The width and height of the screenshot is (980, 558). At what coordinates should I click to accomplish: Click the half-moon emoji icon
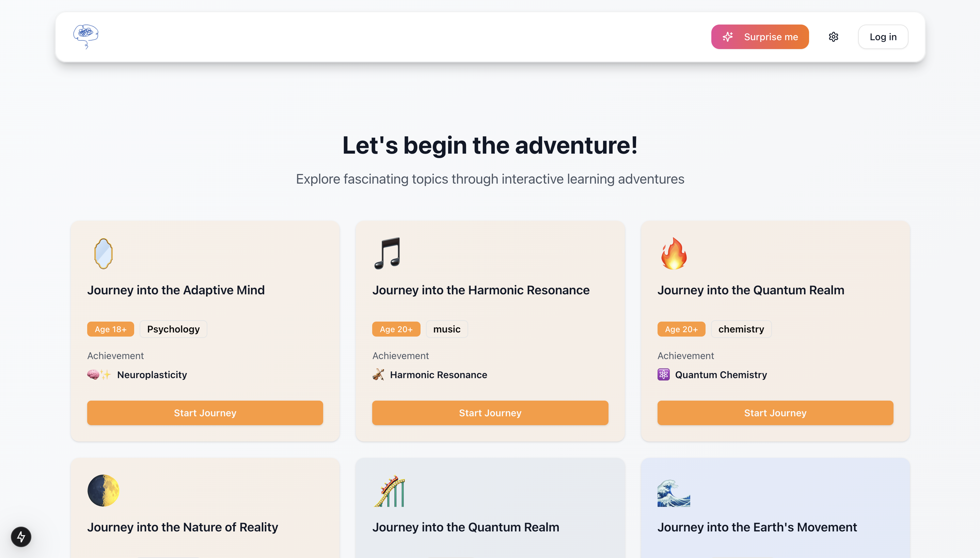(x=103, y=491)
